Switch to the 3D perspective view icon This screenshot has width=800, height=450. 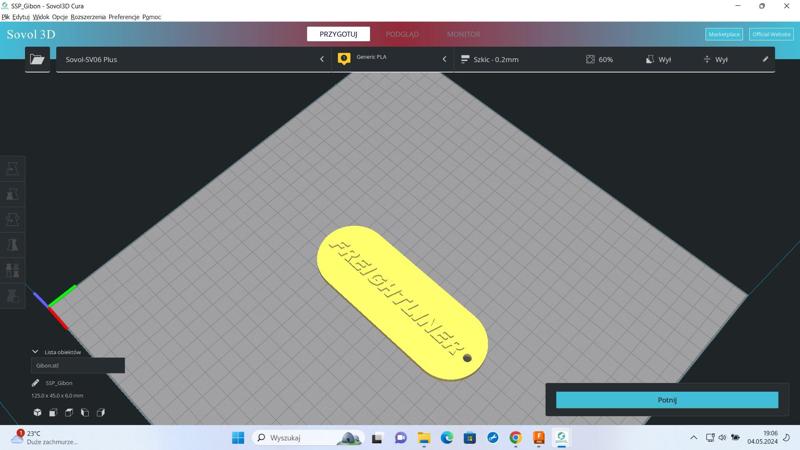[x=37, y=412]
